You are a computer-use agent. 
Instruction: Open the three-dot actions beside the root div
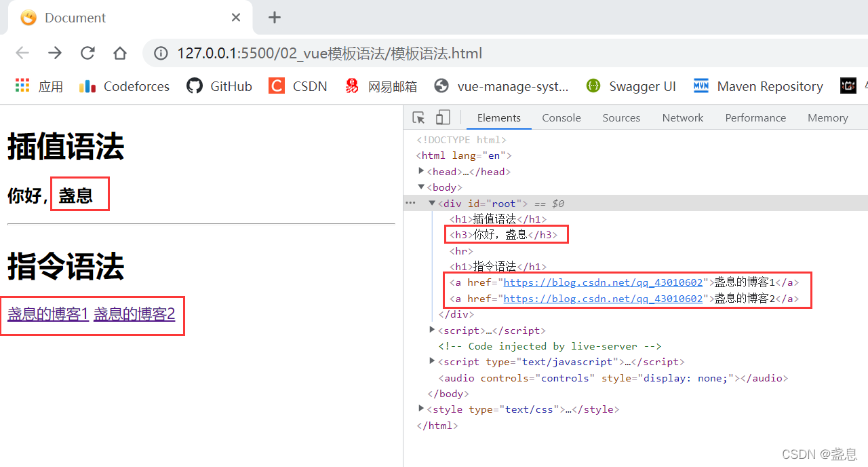410,203
